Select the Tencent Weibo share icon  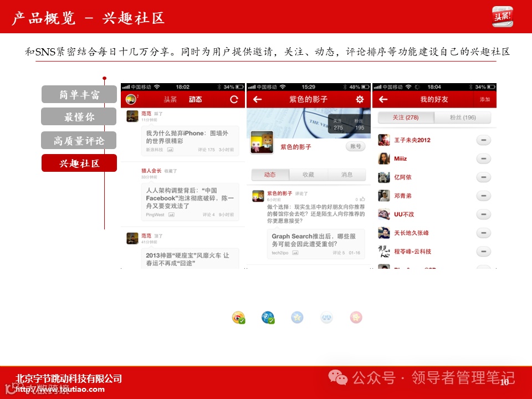268,318
